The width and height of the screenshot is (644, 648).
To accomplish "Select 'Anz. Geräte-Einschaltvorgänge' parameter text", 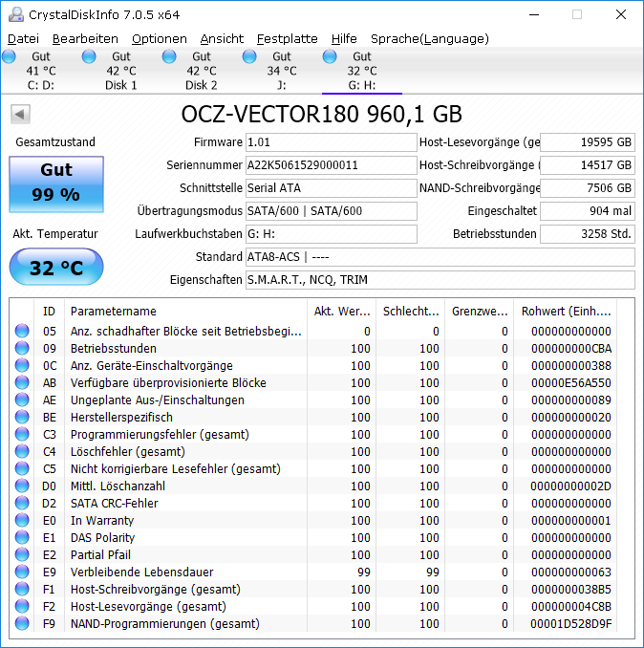I will (152, 366).
